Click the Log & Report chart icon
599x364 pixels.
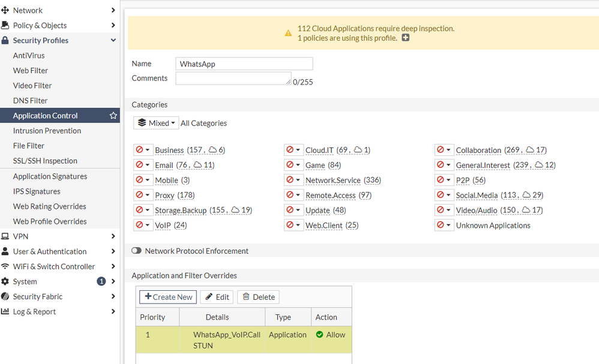pos(5,312)
